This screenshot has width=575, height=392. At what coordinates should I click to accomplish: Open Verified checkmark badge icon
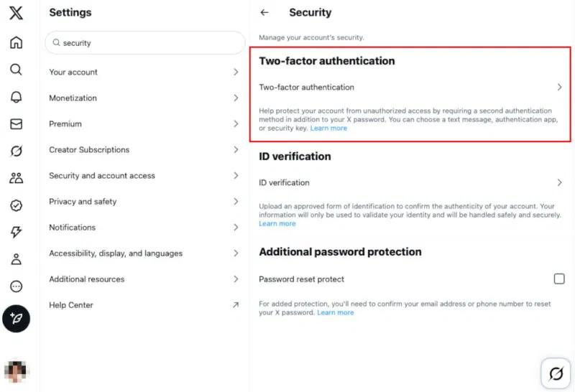pyautogui.click(x=16, y=205)
